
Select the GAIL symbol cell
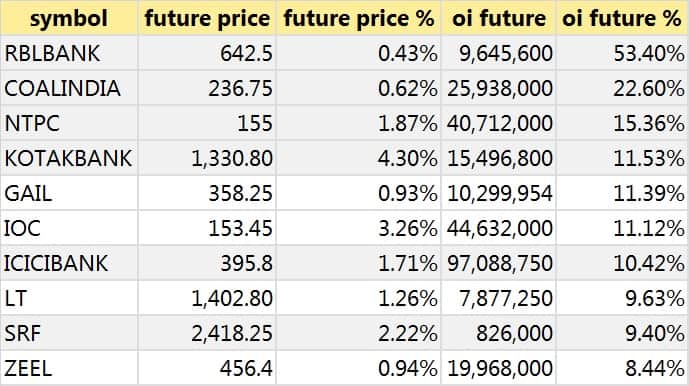tap(69, 193)
